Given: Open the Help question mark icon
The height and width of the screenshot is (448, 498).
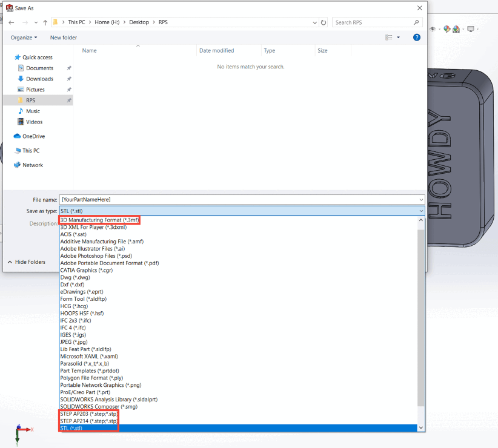Looking at the screenshot, I should (x=417, y=38).
